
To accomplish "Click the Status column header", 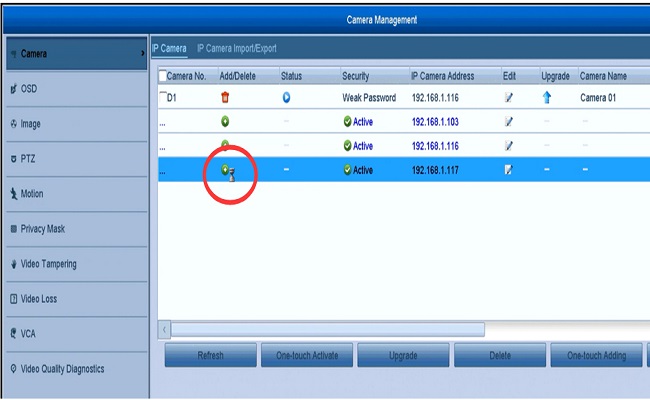I will pyautogui.click(x=310, y=76).
